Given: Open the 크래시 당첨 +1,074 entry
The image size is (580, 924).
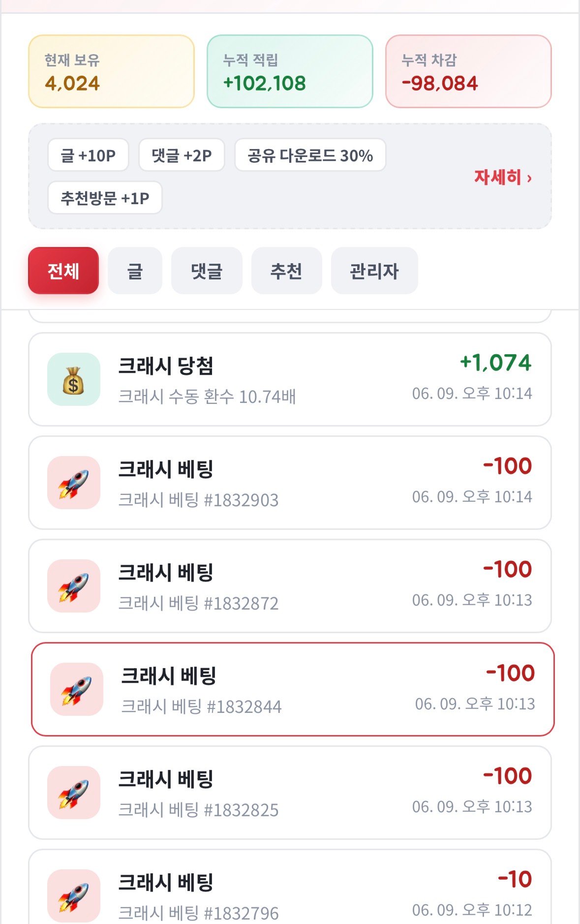Looking at the screenshot, I should coord(290,379).
